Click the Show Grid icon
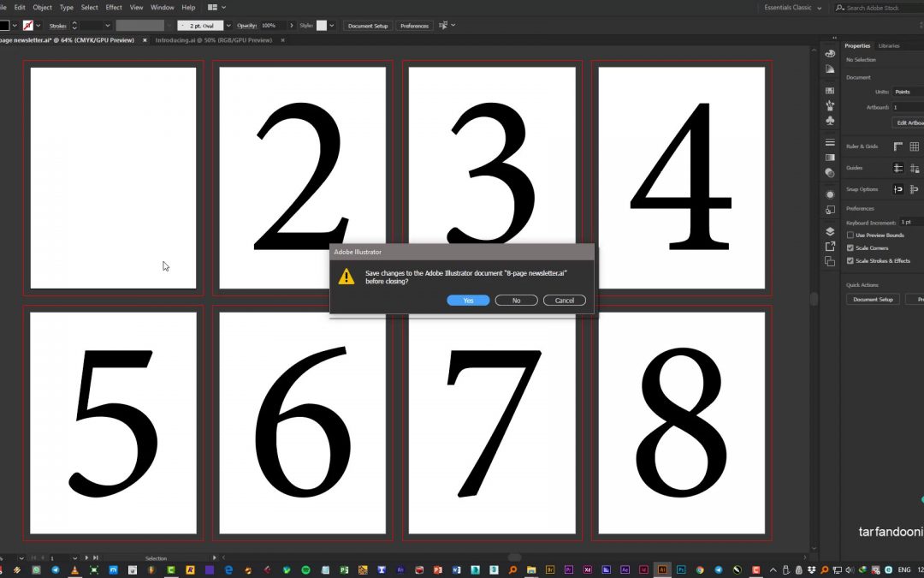 click(x=914, y=146)
